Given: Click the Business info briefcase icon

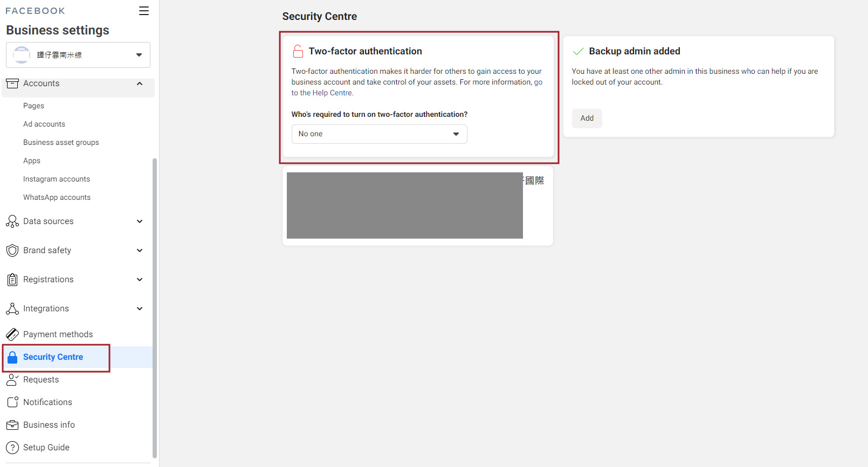Looking at the screenshot, I should tap(12, 425).
